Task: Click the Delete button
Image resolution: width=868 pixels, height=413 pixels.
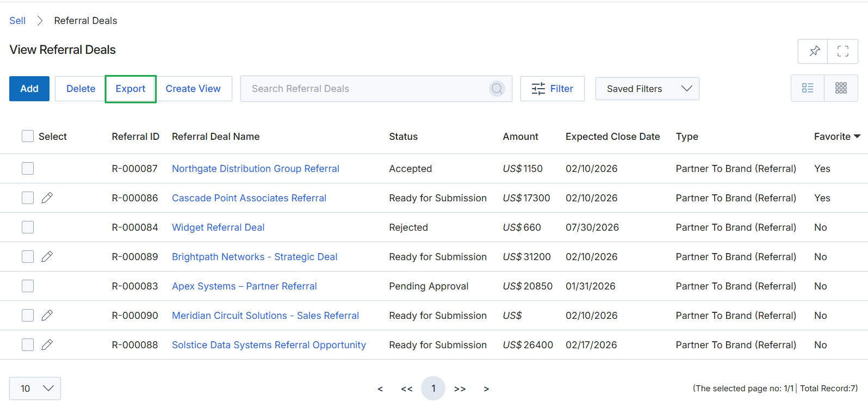Action: point(80,89)
